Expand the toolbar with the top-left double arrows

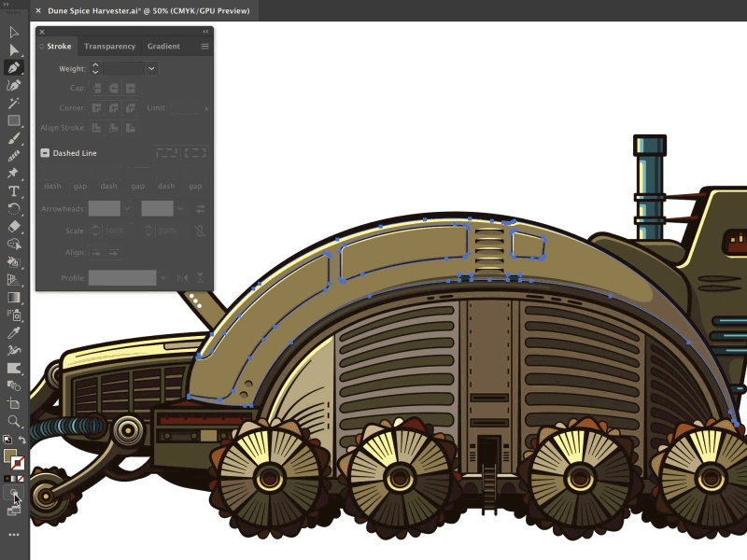(7, 4)
